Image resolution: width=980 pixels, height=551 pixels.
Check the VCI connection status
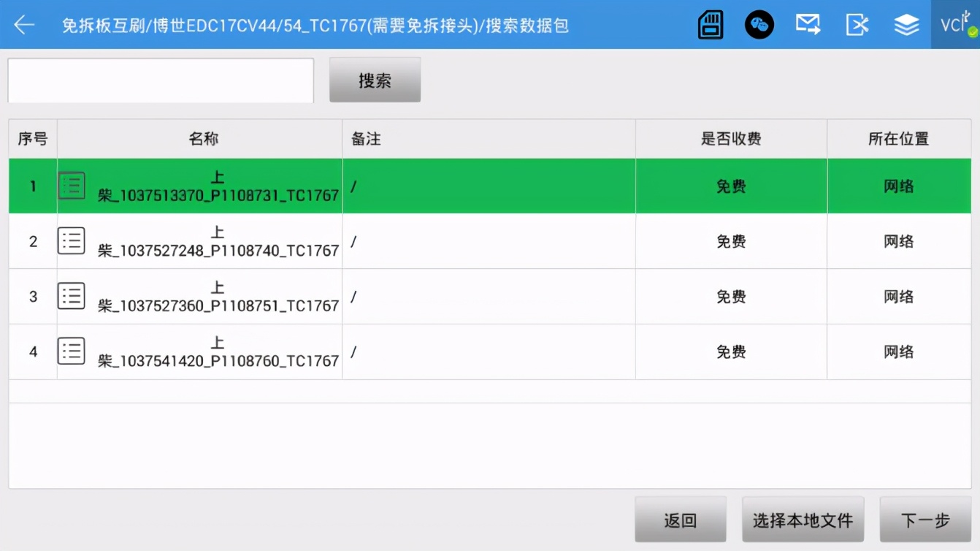tap(957, 25)
